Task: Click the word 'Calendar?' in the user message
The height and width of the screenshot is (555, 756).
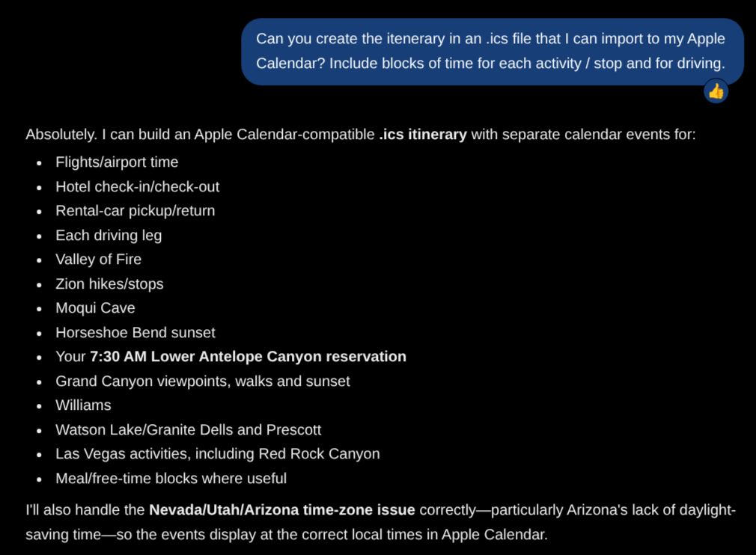Action: coord(290,64)
